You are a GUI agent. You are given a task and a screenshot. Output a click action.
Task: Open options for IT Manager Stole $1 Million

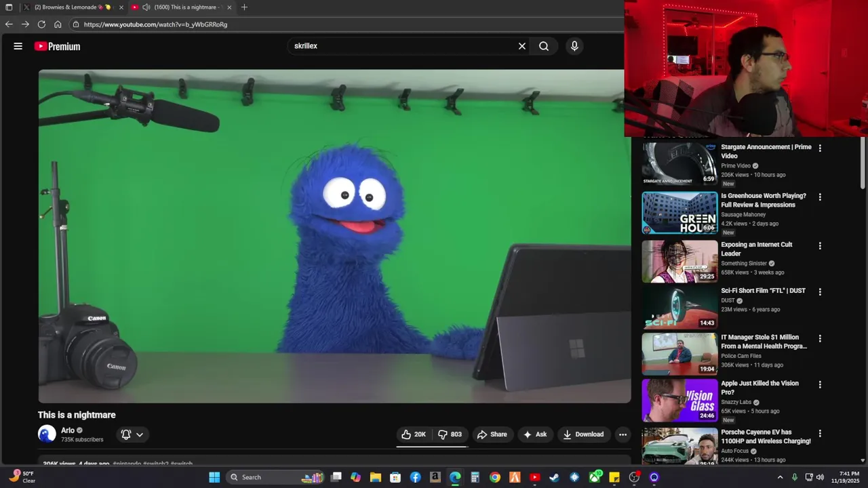pyautogui.click(x=820, y=338)
